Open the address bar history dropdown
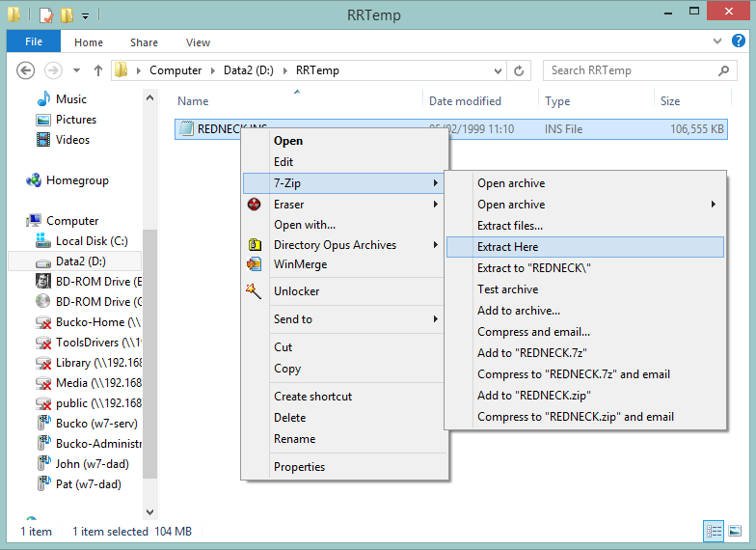756x550 pixels. coord(498,70)
